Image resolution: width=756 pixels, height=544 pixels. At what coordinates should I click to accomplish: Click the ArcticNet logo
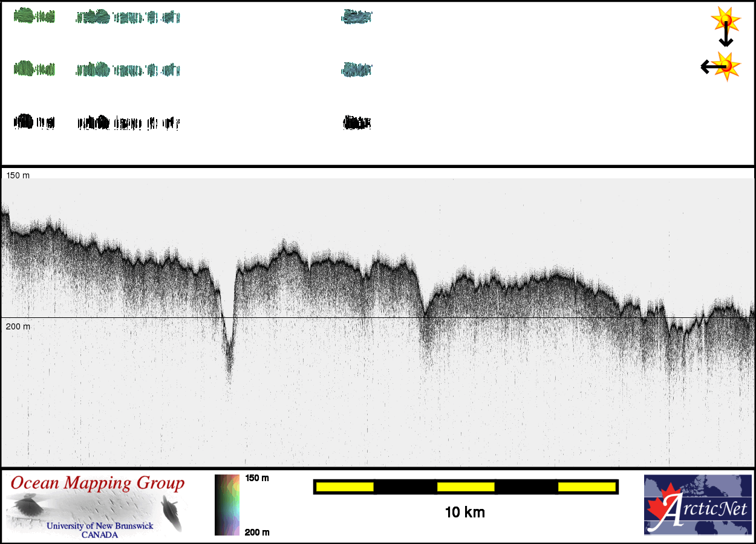[x=697, y=505]
